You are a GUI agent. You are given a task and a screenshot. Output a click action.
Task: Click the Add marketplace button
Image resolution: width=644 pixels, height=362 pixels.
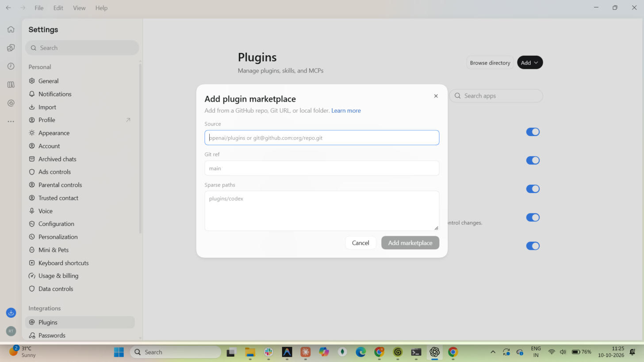(410, 243)
